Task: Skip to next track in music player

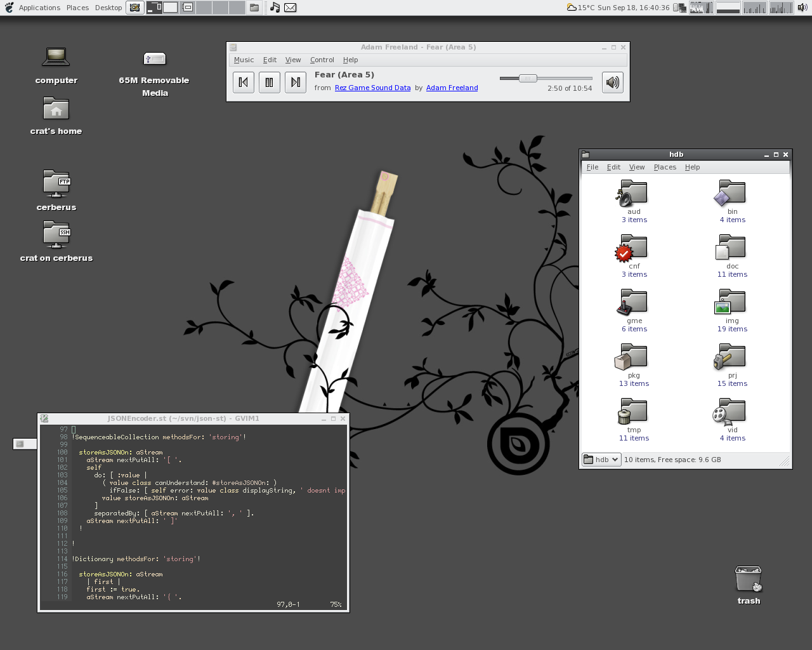Action: (296, 82)
